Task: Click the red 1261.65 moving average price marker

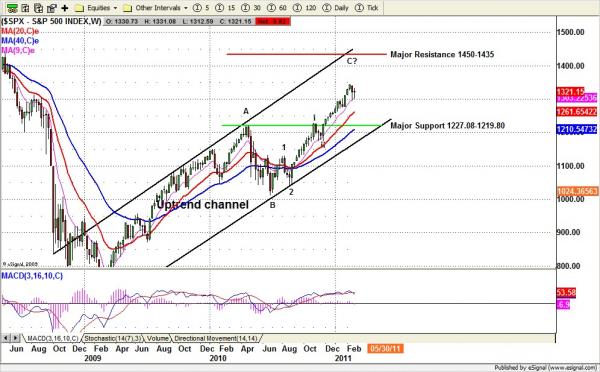Action: [x=577, y=112]
